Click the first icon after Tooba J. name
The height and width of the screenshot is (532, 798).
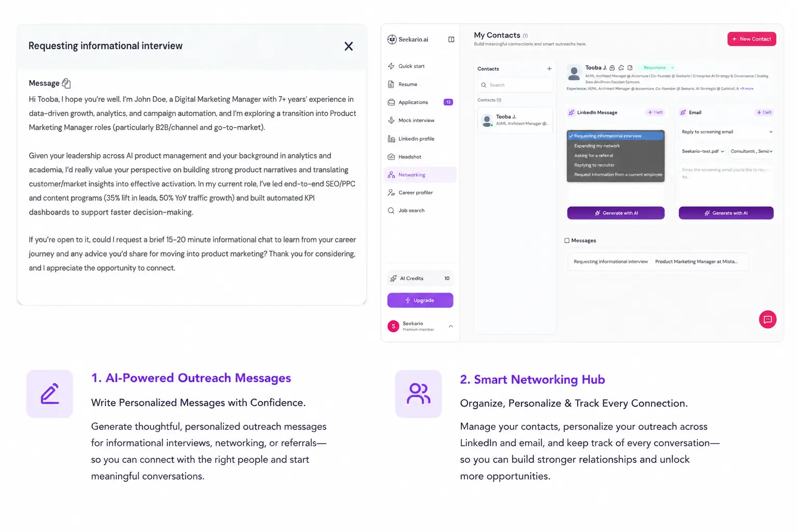coord(612,68)
